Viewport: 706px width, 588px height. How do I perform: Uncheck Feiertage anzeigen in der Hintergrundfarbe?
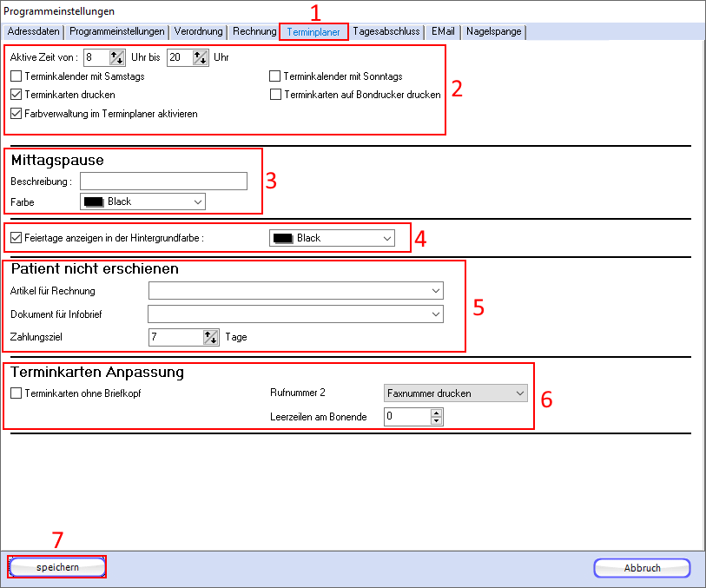(16, 237)
